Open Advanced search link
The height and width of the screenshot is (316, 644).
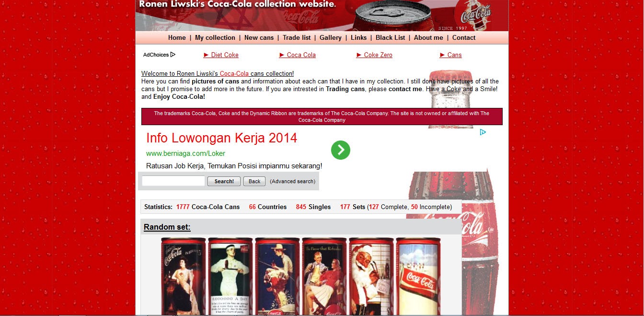coord(292,181)
